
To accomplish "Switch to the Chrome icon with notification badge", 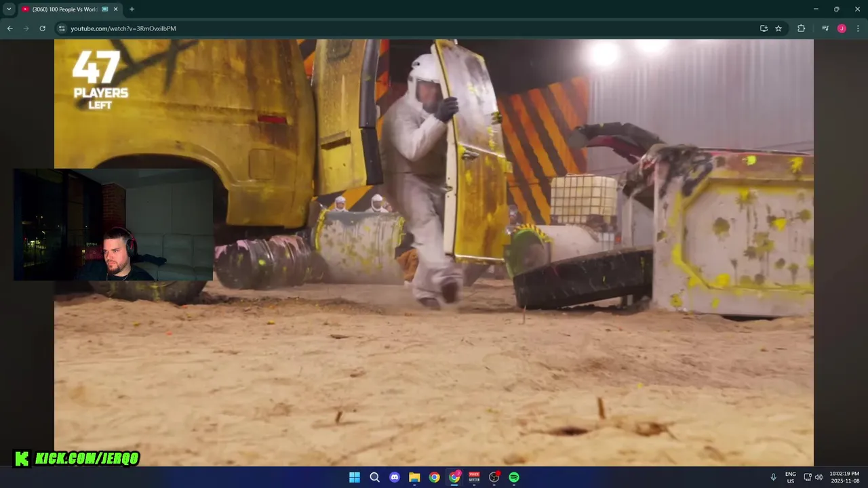I will [x=454, y=477].
